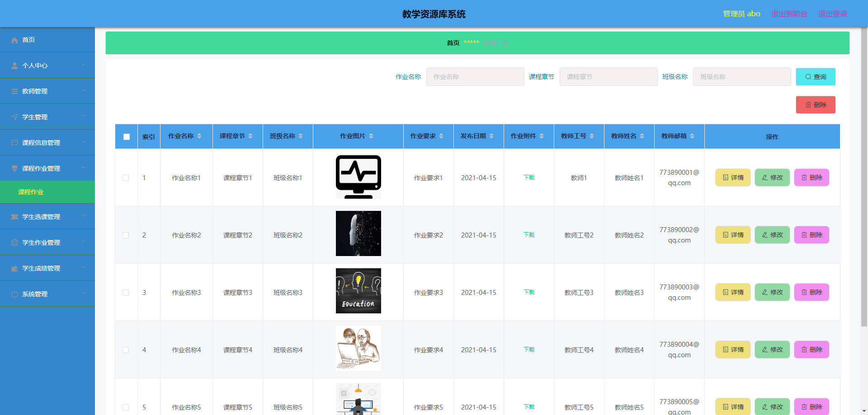
Task: Click the paper plane icon beside 学生管理
Action: [14, 117]
